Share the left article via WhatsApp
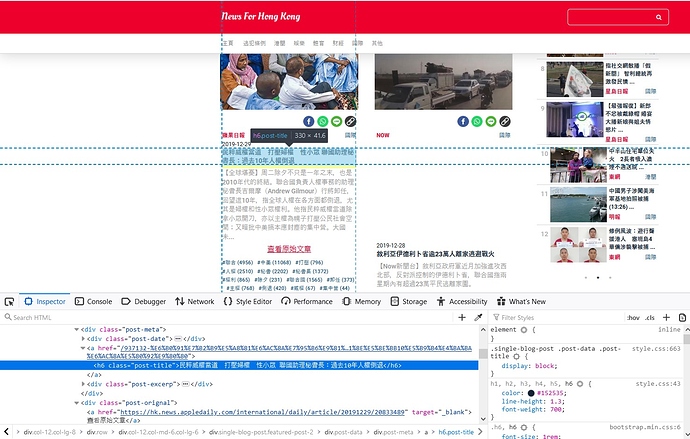The image size is (690, 439). [x=323, y=121]
